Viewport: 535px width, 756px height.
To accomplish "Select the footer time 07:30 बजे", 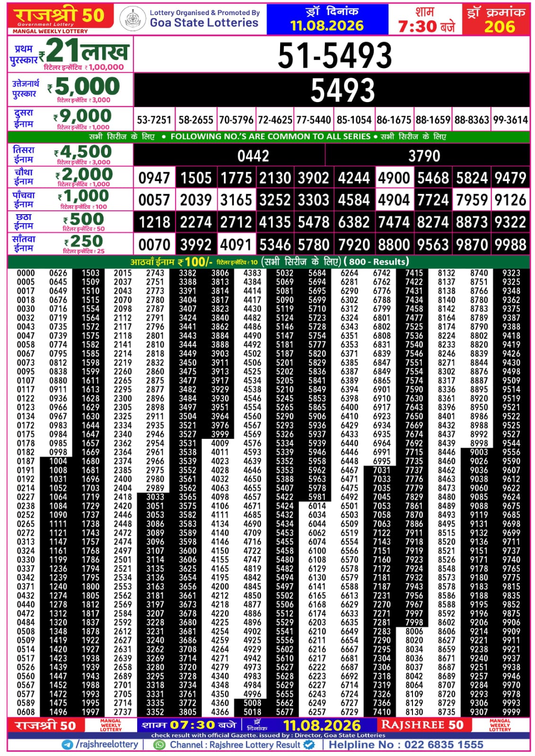I will [203, 725].
